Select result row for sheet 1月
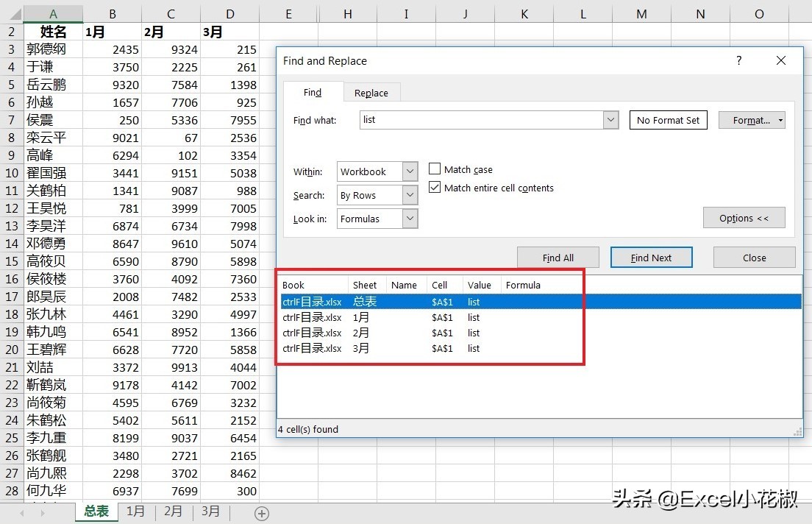The image size is (812, 524). click(x=541, y=317)
